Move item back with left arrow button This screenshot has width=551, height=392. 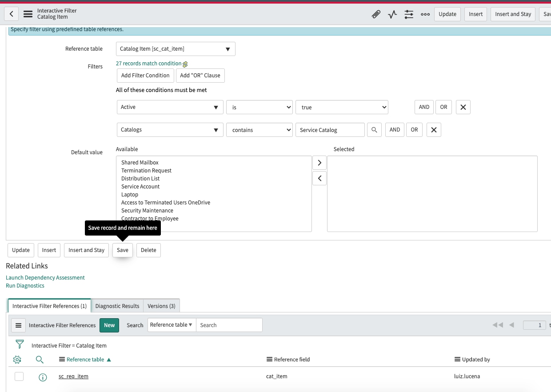319,178
